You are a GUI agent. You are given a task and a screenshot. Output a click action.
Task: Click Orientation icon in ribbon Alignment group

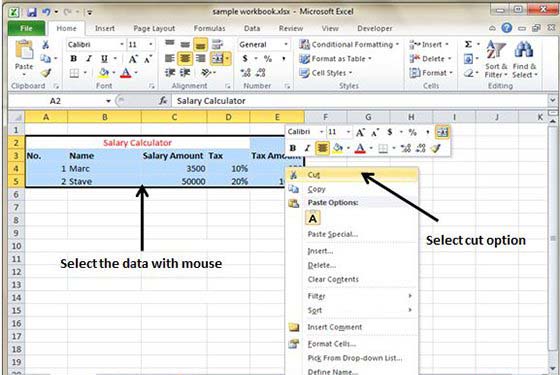(x=206, y=73)
